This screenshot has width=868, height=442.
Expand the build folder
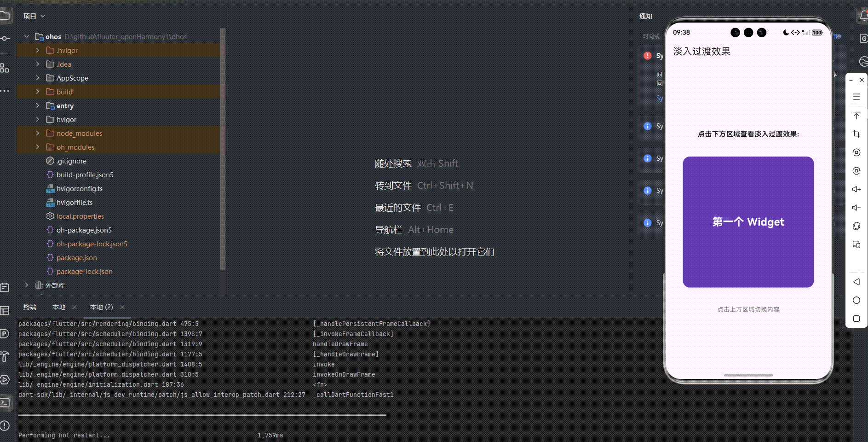tap(38, 92)
